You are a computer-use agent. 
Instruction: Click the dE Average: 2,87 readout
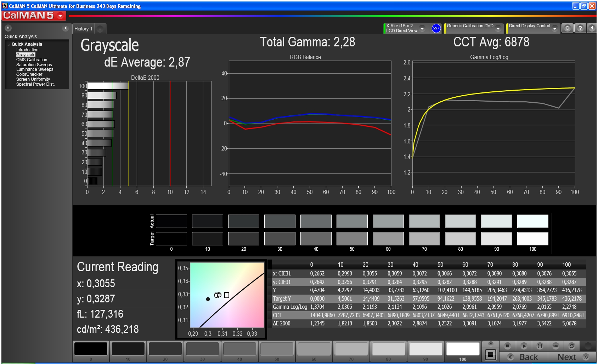pyautogui.click(x=147, y=62)
